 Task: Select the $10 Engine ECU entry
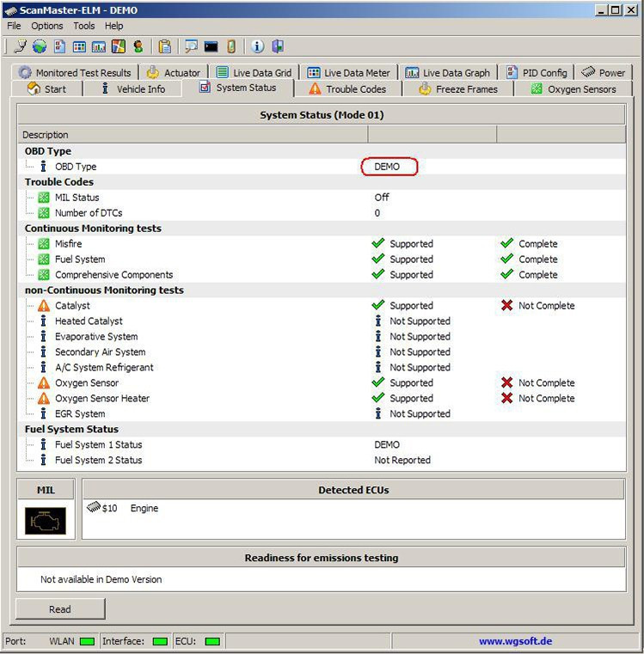click(124, 509)
